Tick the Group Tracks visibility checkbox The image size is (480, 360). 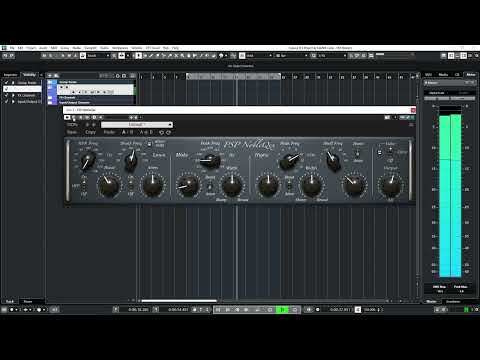pos(6,82)
